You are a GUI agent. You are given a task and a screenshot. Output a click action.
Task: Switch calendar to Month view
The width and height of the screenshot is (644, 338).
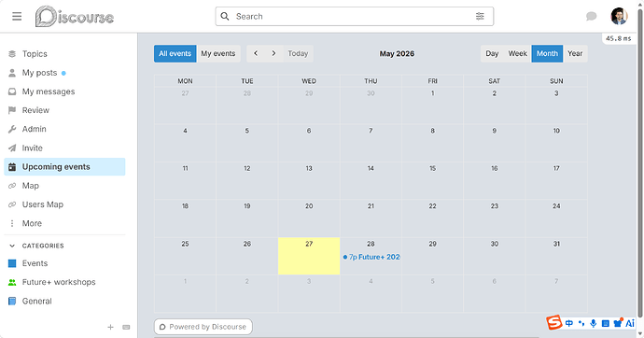tap(547, 54)
